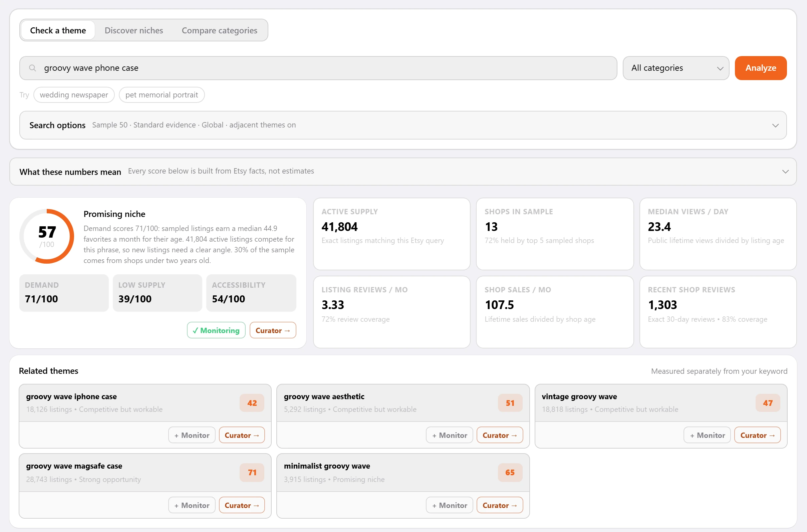
Task: Select the ACCESSIBILITY 54/100 tile
Action: coord(251,293)
